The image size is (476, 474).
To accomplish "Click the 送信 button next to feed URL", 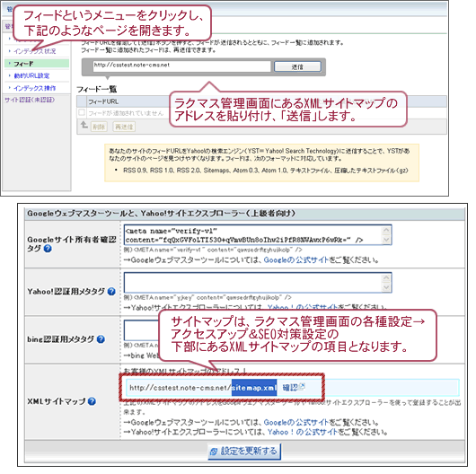I will click(x=297, y=66).
